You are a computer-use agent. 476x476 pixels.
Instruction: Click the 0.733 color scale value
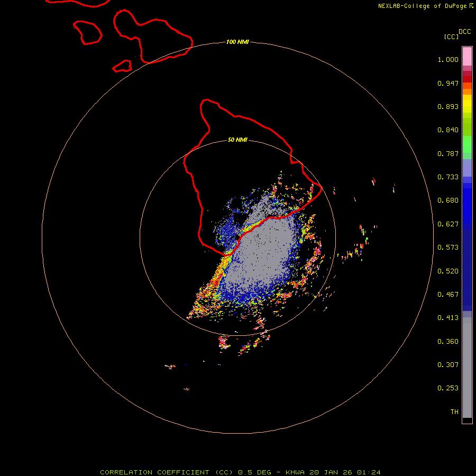pos(448,177)
